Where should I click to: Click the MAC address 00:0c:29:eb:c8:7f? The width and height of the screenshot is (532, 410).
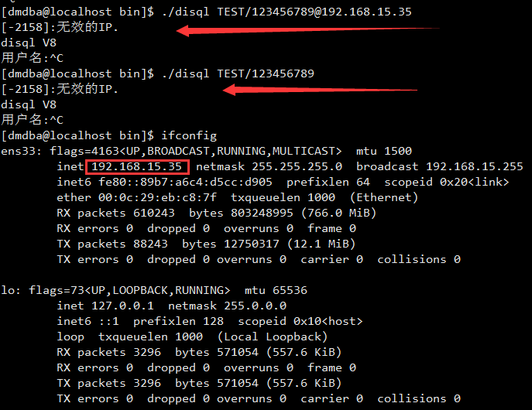[157, 197]
